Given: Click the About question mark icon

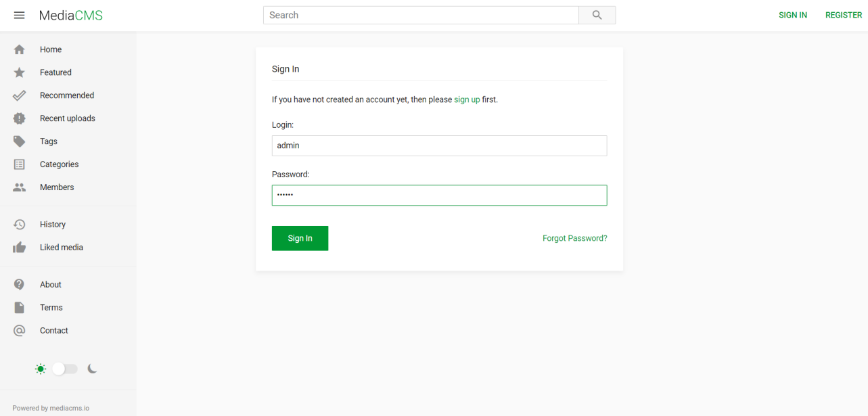Looking at the screenshot, I should [19, 285].
